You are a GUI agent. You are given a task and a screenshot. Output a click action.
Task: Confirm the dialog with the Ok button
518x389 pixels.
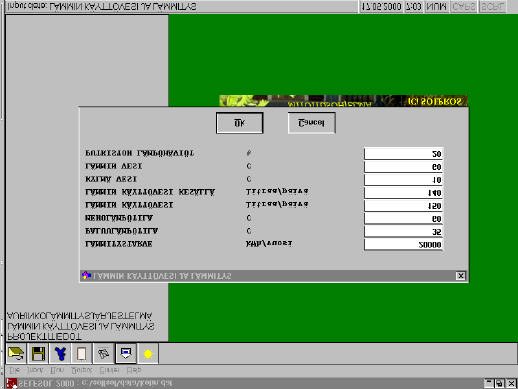coord(240,123)
